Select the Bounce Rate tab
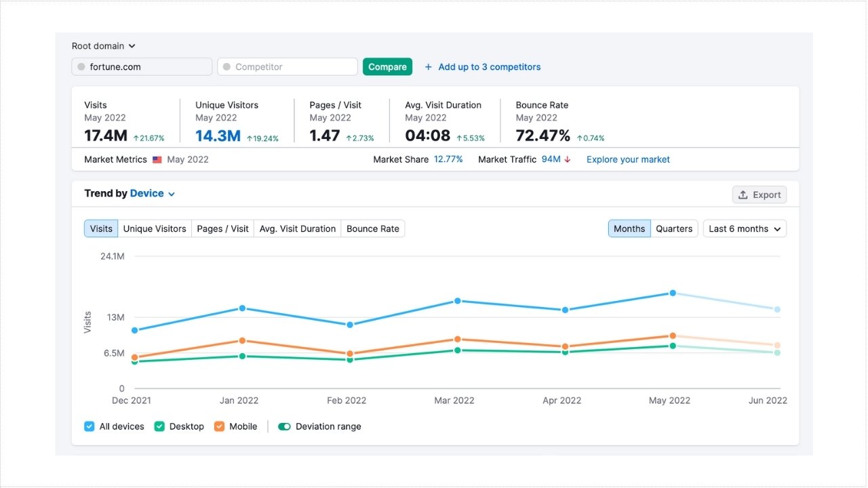 (x=372, y=228)
